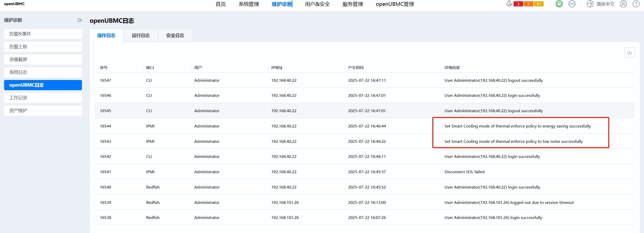The image size is (644, 233).
Task: Click the orange major alarm badge 7
Action: pos(528,4)
